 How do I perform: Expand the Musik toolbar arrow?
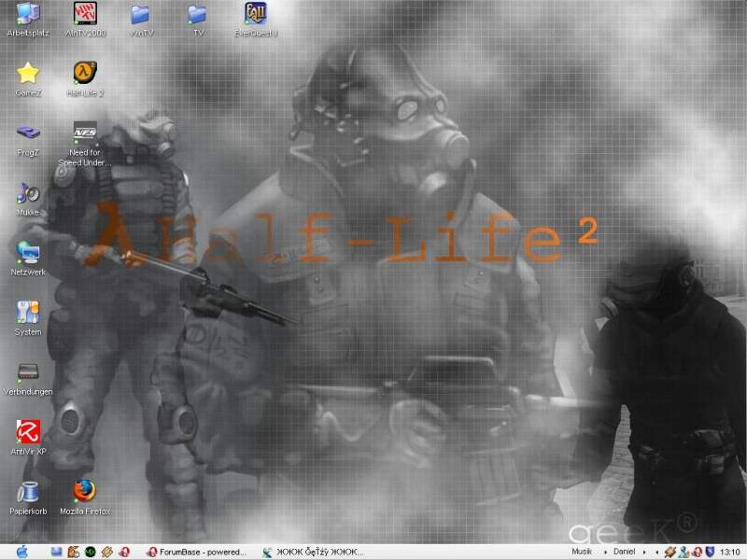coord(605,552)
